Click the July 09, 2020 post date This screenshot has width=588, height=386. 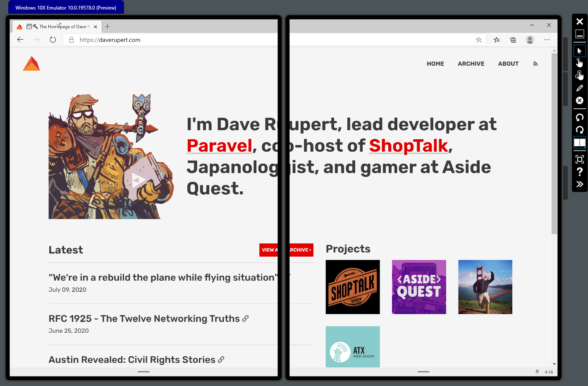(x=67, y=290)
